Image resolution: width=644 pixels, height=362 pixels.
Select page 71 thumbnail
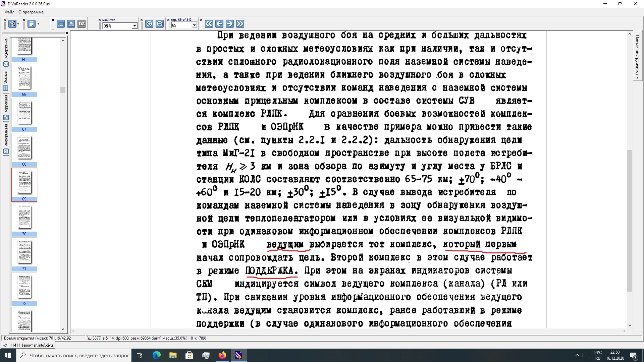24,254
